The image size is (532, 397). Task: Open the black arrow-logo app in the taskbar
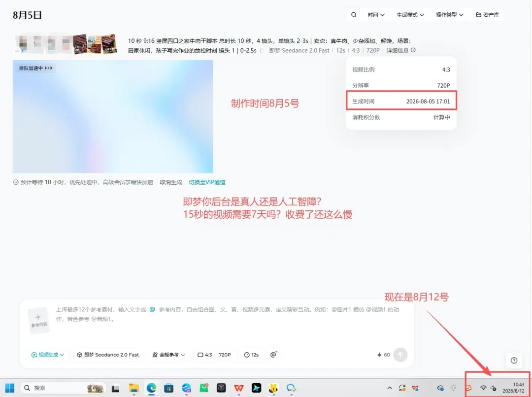pyautogui.click(x=256, y=388)
